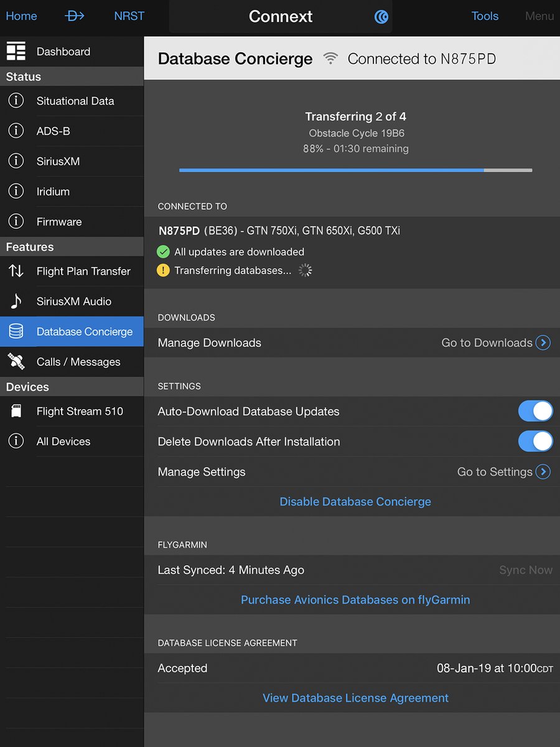
Task: Tap the Flight Plan Transfer arrows icon
Action: point(16,271)
